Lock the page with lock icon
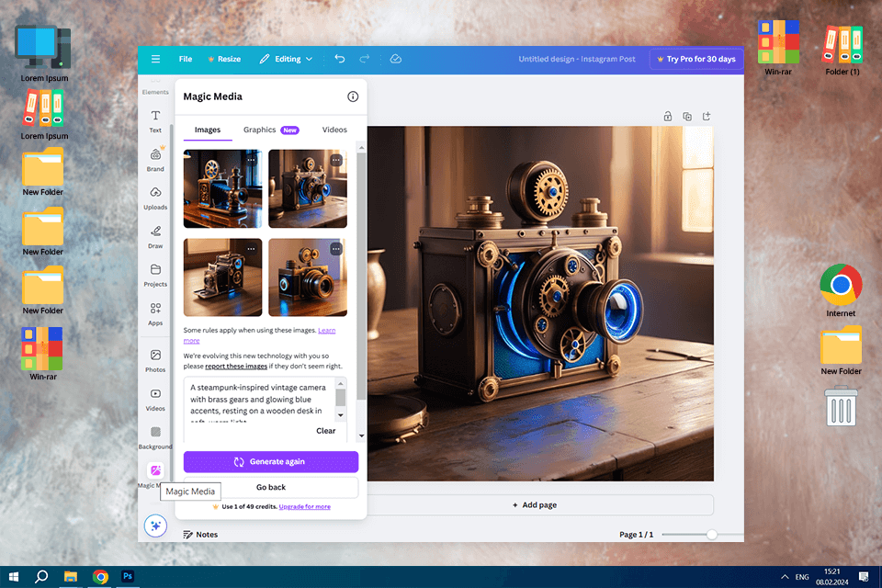882x588 pixels. (668, 117)
